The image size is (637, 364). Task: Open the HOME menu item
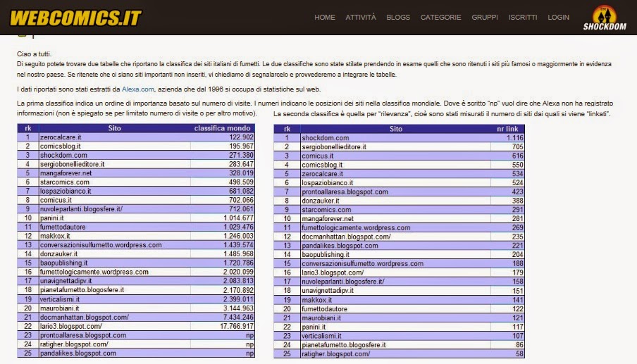point(325,18)
